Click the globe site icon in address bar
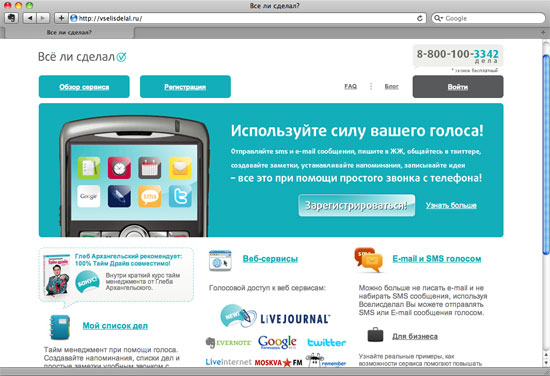550x376 pixels. pyautogui.click(x=73, y=18)
